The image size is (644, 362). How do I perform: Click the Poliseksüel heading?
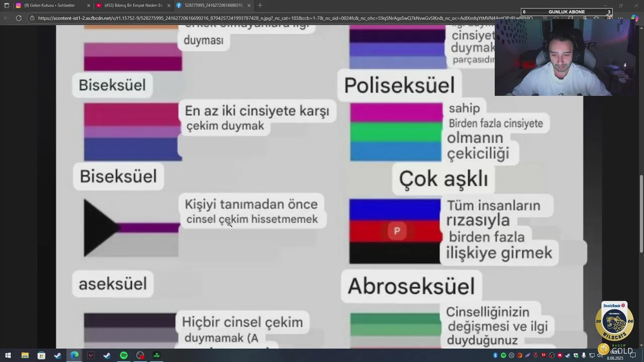(399, 84)
